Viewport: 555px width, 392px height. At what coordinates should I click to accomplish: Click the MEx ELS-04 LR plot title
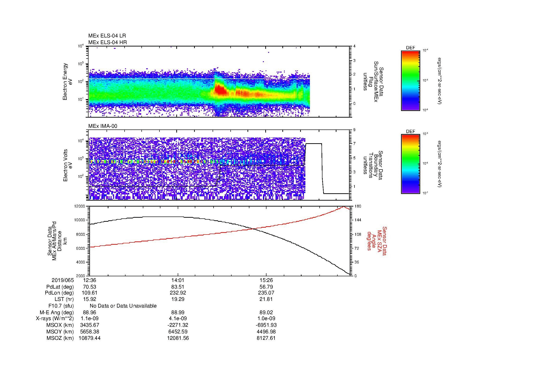click(107, 36)
